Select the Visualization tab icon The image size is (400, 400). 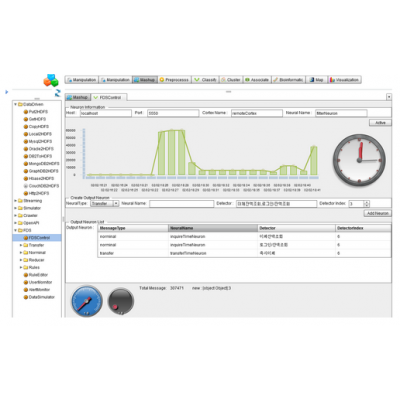coord(332,80)
